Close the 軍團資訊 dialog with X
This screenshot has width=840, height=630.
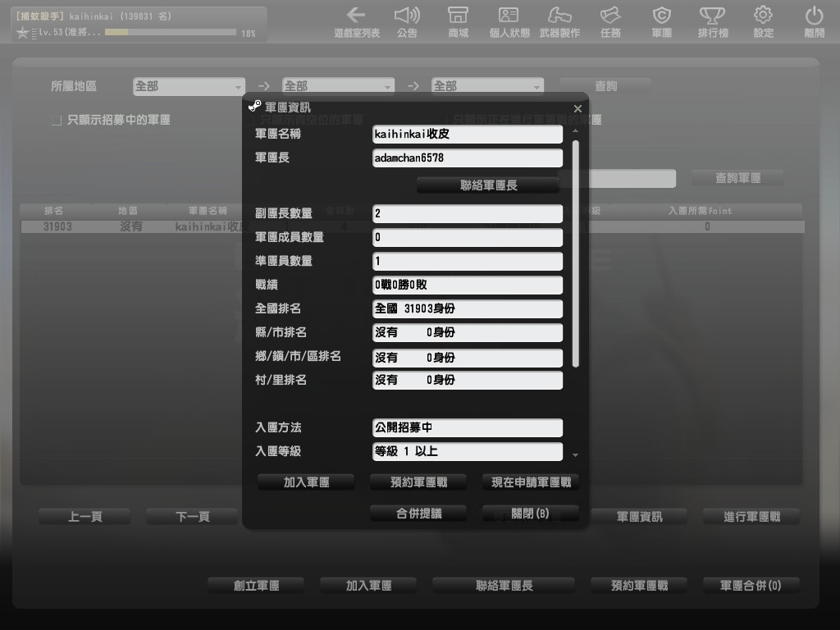(577, 108)
